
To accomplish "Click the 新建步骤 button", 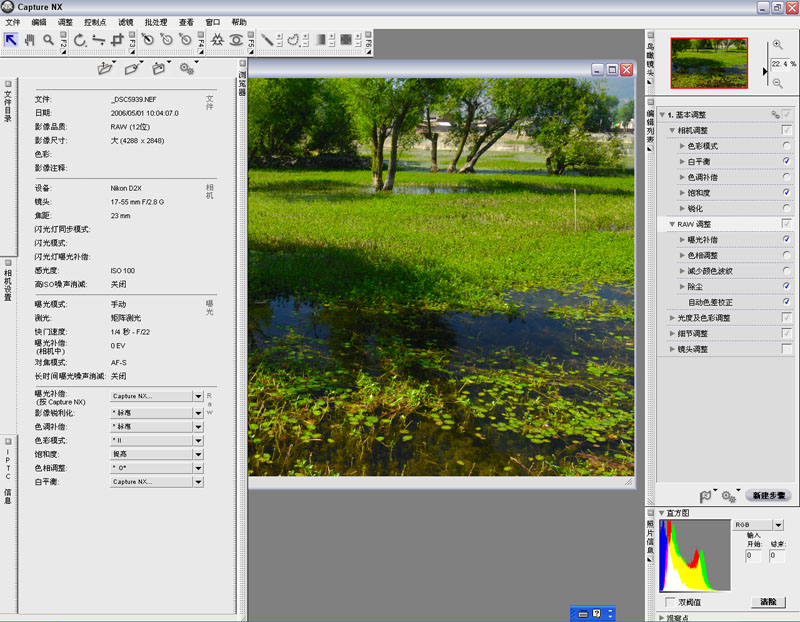I will click(768, 495).
